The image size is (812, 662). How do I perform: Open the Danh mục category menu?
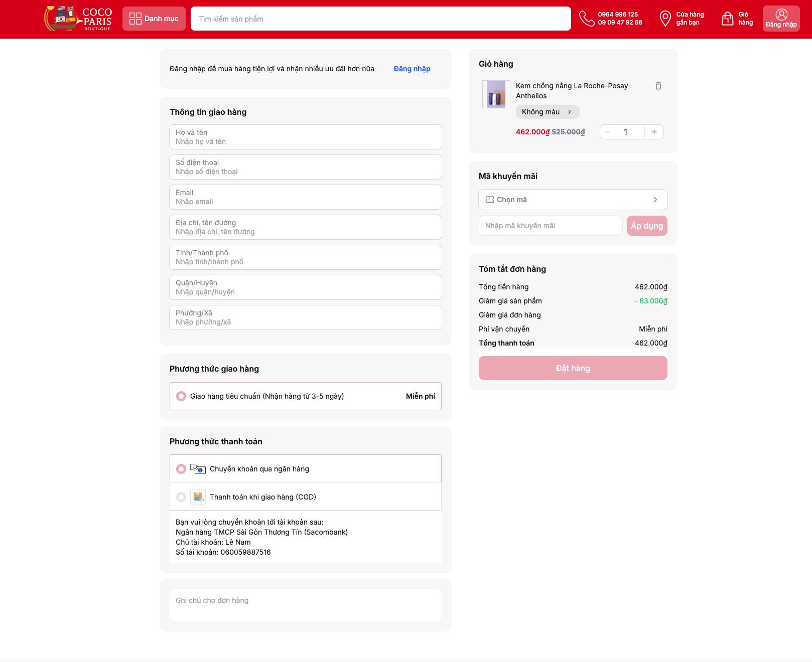point(154,19)
